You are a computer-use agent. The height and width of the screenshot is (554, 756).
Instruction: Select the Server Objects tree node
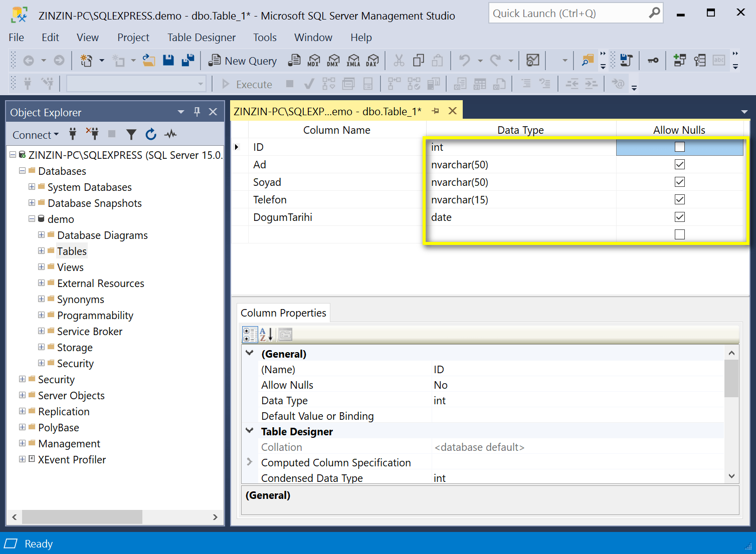tap(71, 396)
